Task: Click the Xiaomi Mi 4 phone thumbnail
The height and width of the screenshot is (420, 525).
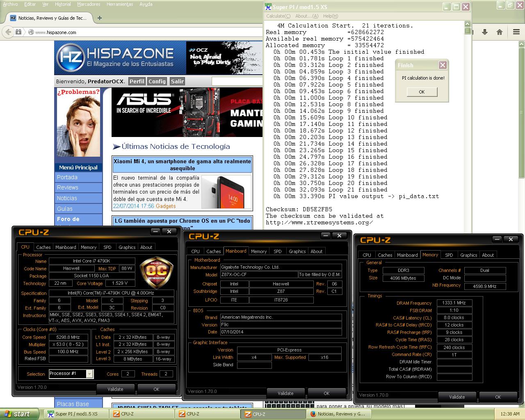Action: pyautogui.click(x=226, y=192)
